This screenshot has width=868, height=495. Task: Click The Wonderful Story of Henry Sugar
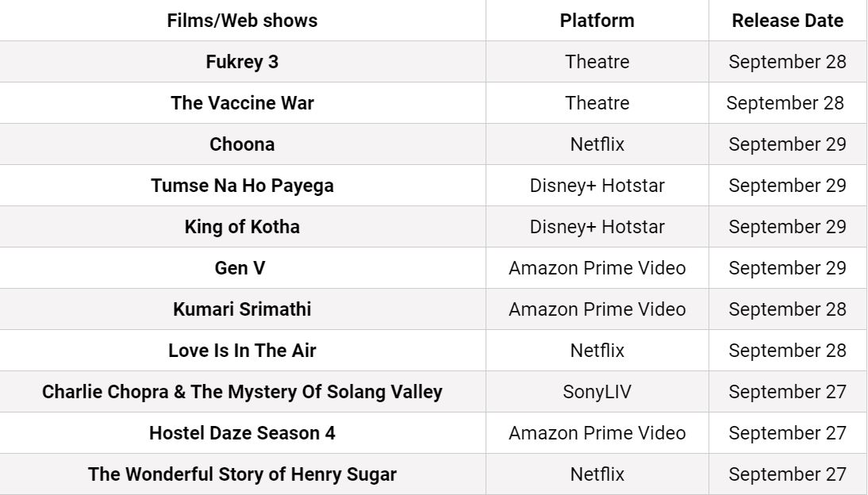pos(242,474)
